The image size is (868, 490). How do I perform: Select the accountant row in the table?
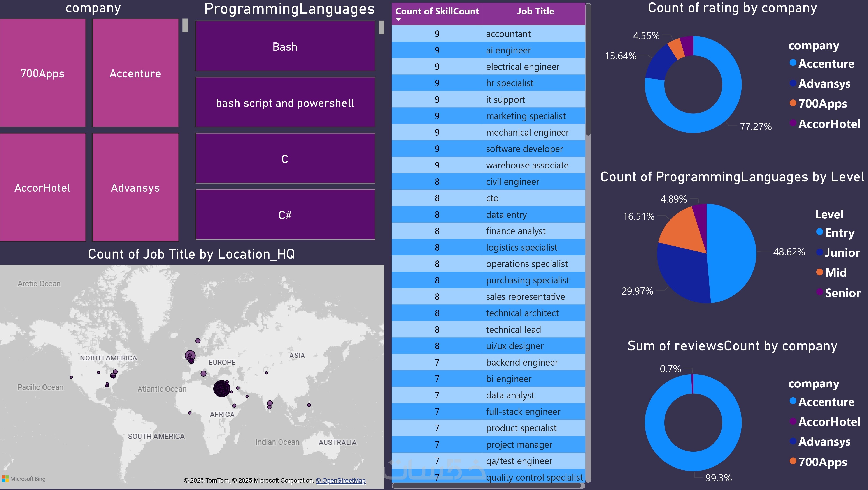coord(489,34)
